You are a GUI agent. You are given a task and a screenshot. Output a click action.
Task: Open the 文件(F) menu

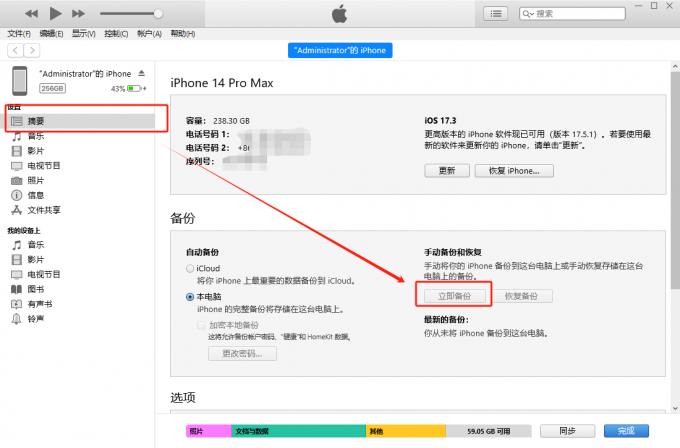click(19, 34)
